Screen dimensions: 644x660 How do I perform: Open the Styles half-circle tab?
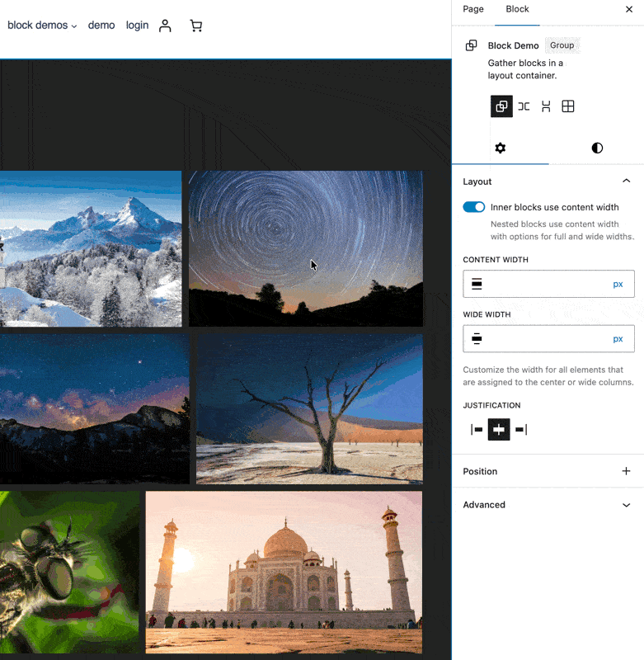[597, 148]
